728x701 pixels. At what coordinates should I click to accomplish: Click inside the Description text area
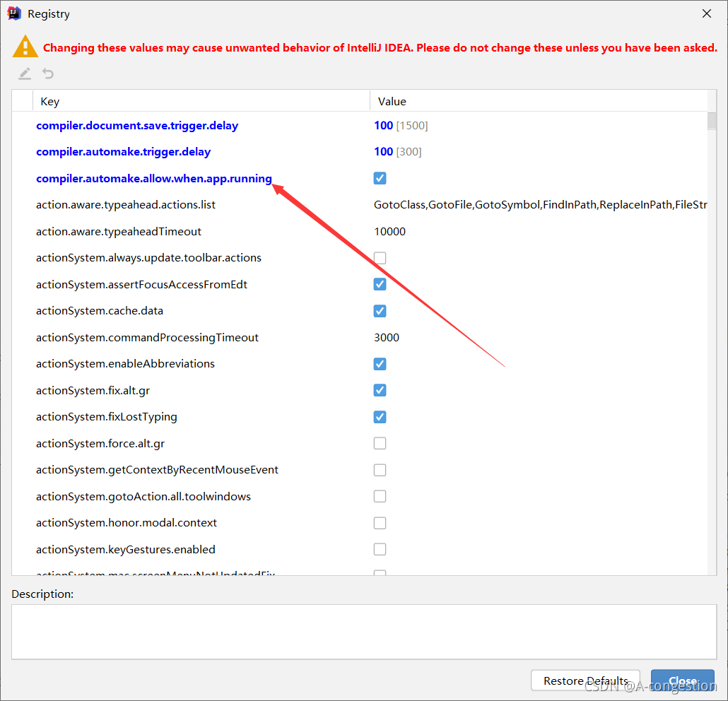coord(364,632)
